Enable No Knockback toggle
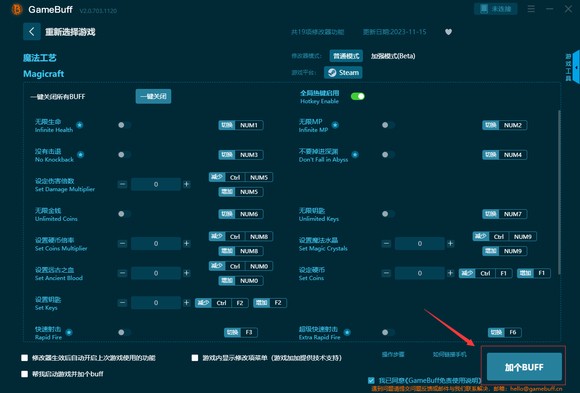Screen dimensions: 580x393 click(x=124, y=155)
